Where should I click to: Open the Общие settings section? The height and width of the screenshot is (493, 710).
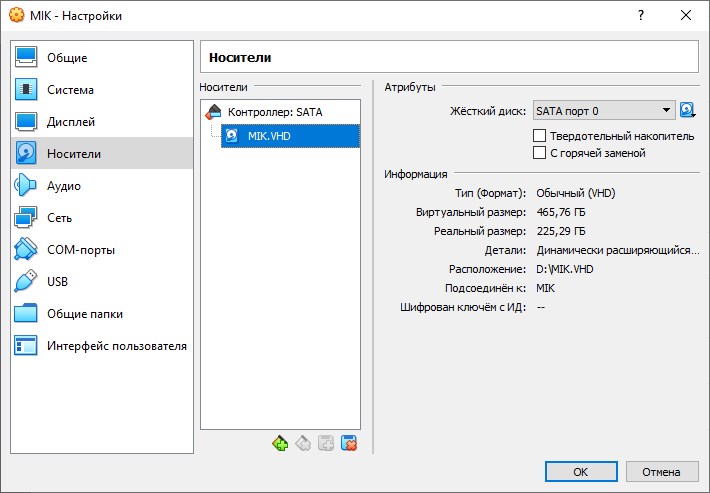[67, 58]
